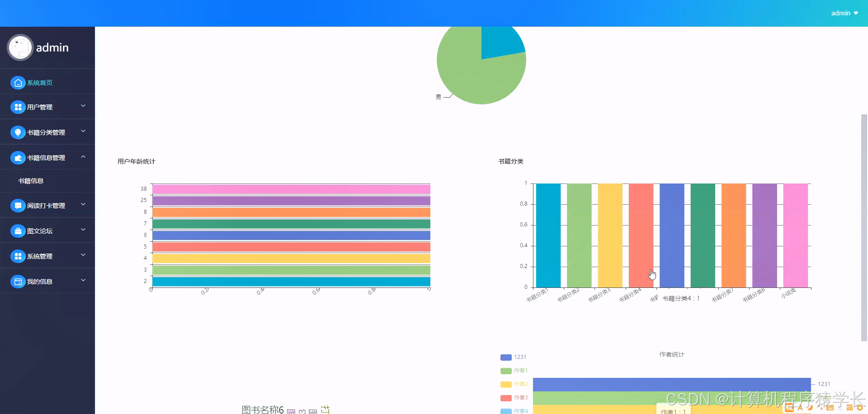Click the 用户年龄统计 chart title
The width and height of the screenshot is (868, 414).
click(x=136, y=161)
